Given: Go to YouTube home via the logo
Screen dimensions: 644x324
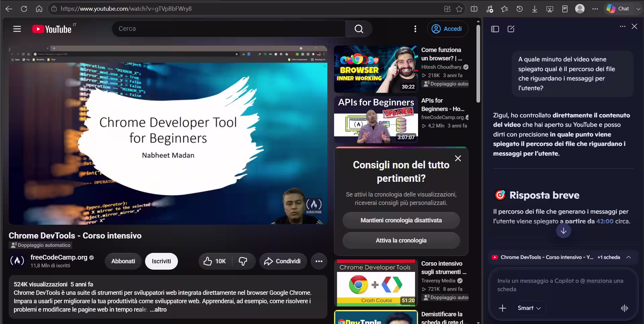Looking at the screenshot, I should click(x=52, y=29).
